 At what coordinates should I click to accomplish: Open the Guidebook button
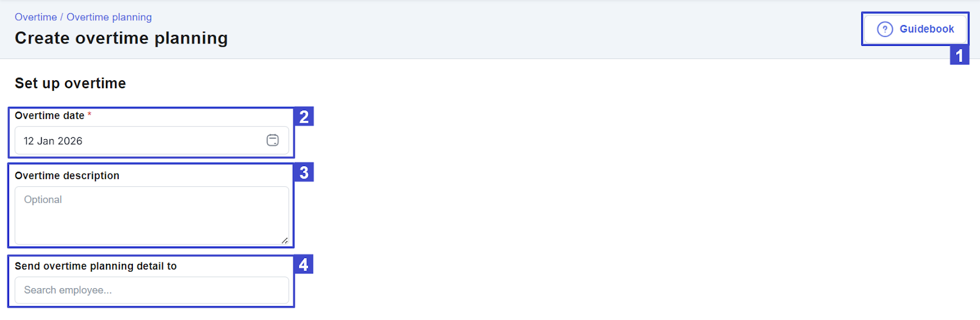click(915, 29)
